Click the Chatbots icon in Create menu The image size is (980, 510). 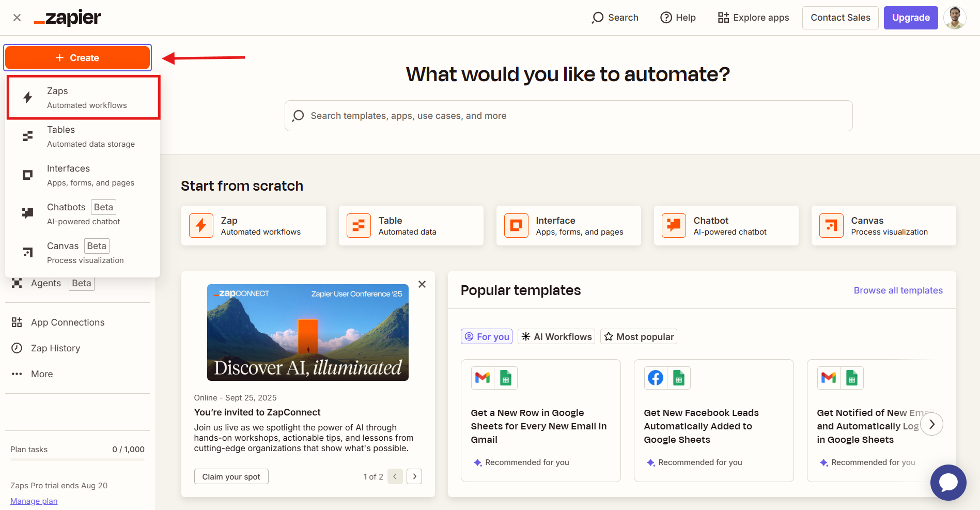(28, 213)
